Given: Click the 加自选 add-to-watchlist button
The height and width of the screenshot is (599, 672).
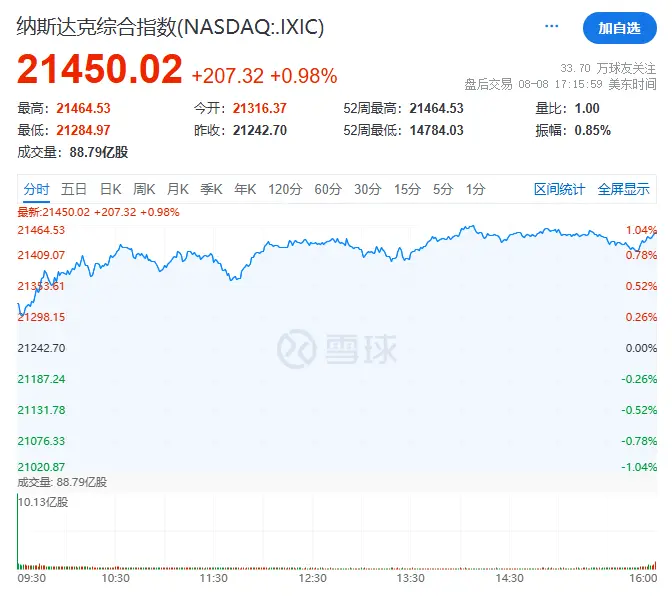Looking at the screenshot, I should pyautogui.click(x=619, y=28).
